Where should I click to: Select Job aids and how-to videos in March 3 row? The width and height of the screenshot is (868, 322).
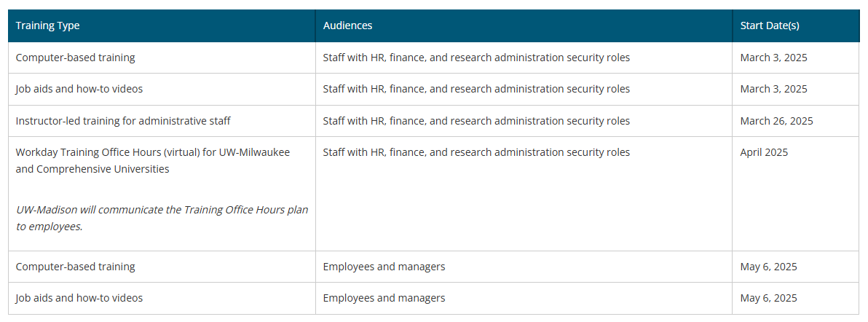79,89
